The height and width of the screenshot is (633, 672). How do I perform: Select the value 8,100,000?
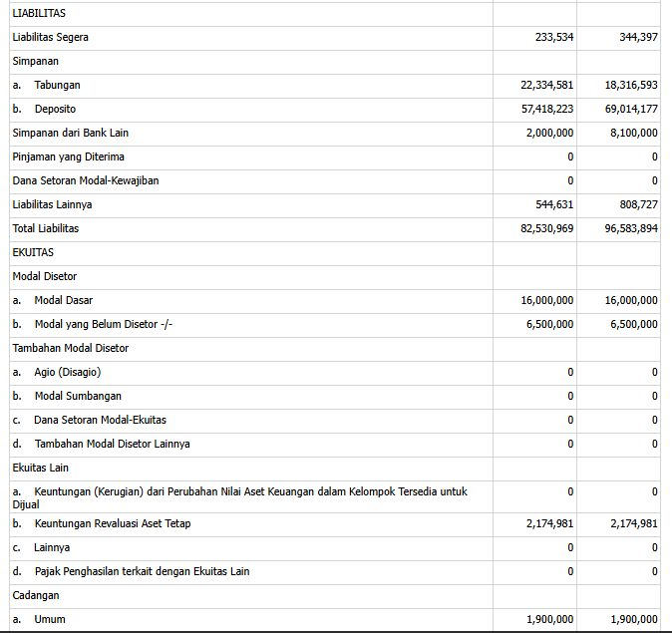click(x=633, y=133)
